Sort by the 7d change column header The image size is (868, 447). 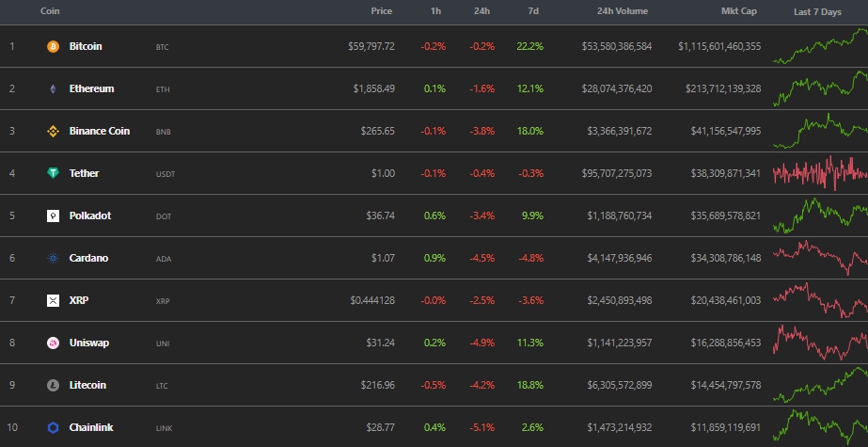(x=531, y=11)
